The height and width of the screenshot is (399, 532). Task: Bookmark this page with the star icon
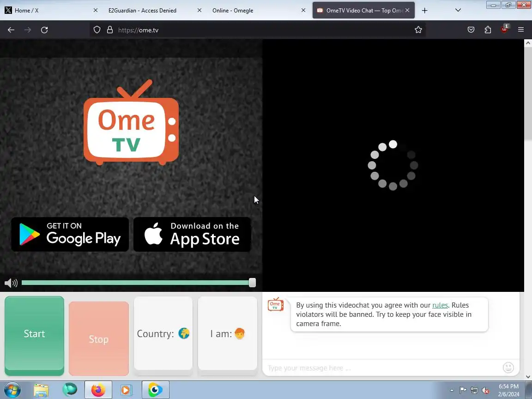418,30
